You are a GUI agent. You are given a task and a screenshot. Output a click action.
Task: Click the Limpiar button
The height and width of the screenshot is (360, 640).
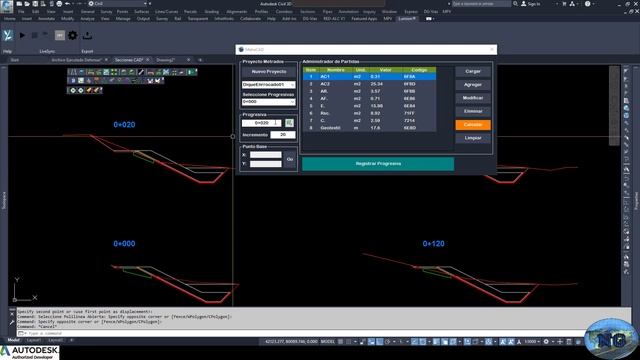[x=473, y=138]
